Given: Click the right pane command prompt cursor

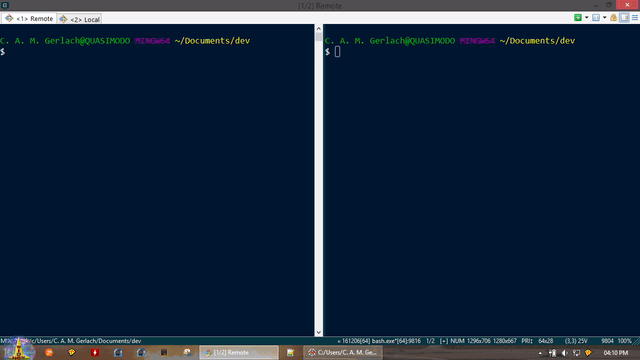Looking at the screenshot, I should pos(337,52).
